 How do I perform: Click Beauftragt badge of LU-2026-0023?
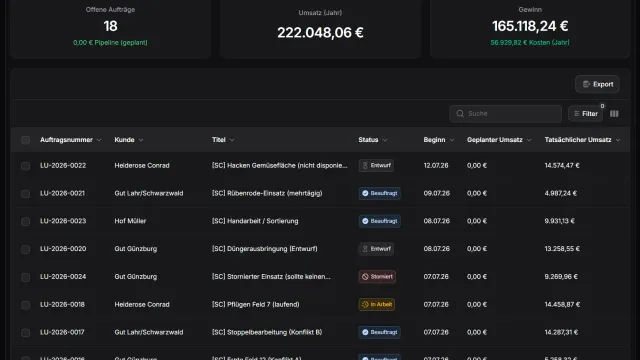point(379,221)
